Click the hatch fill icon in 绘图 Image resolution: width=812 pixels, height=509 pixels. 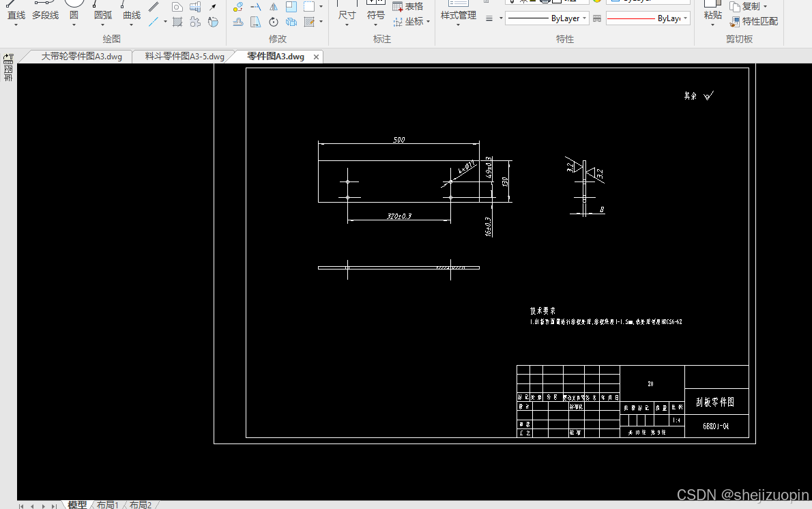177,22
